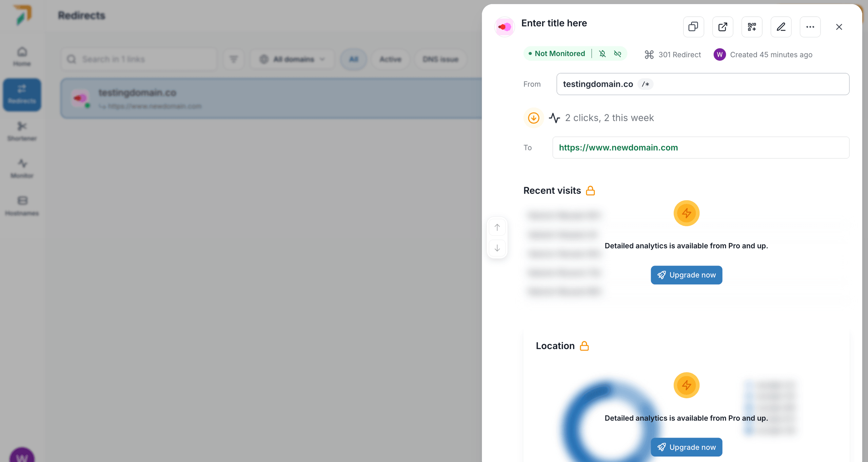Viewport: 868px width, 462px height.
Task: Expand the All domains dropdown
Action: (x=292, y=59)
